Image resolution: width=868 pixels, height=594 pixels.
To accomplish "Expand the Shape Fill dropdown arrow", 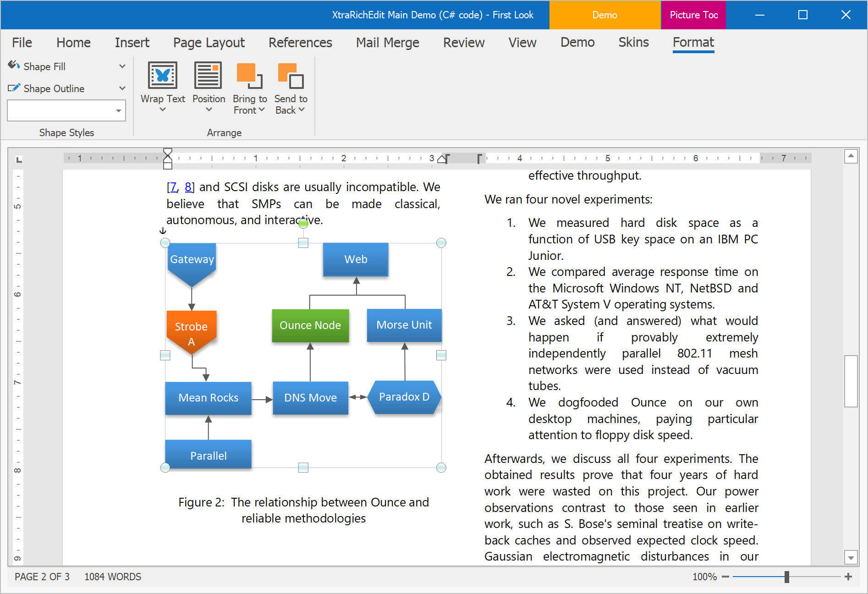I will 122,66.
